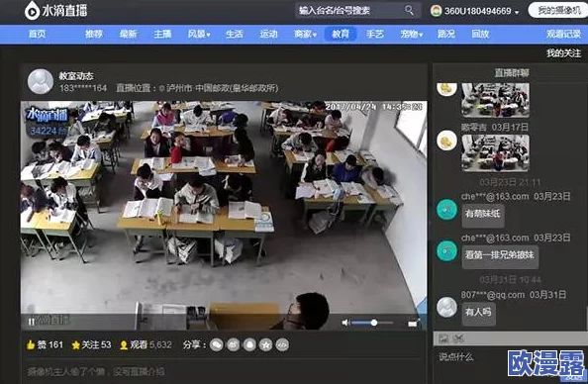Open 观看记录 viewing history
The image size is (588, 384).
tap(563, 34)
